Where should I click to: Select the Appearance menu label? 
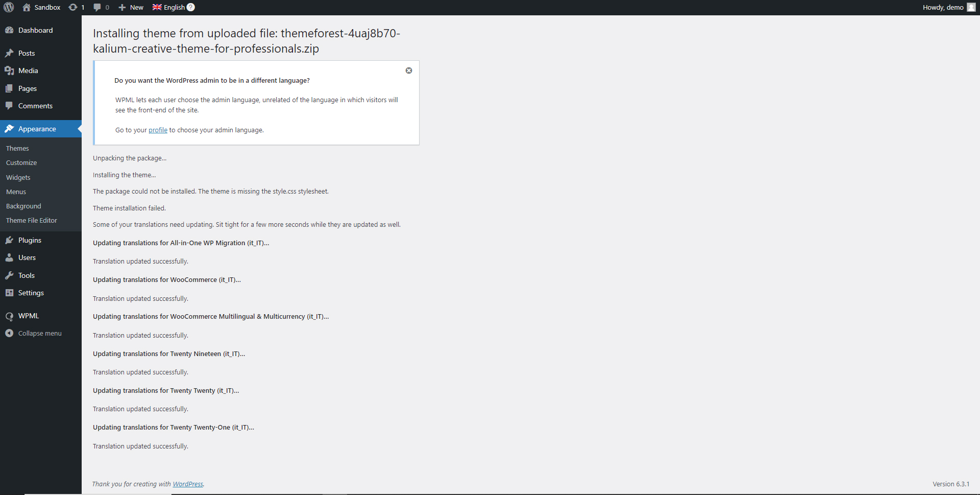pyautogui.click(x=37, y=129)
